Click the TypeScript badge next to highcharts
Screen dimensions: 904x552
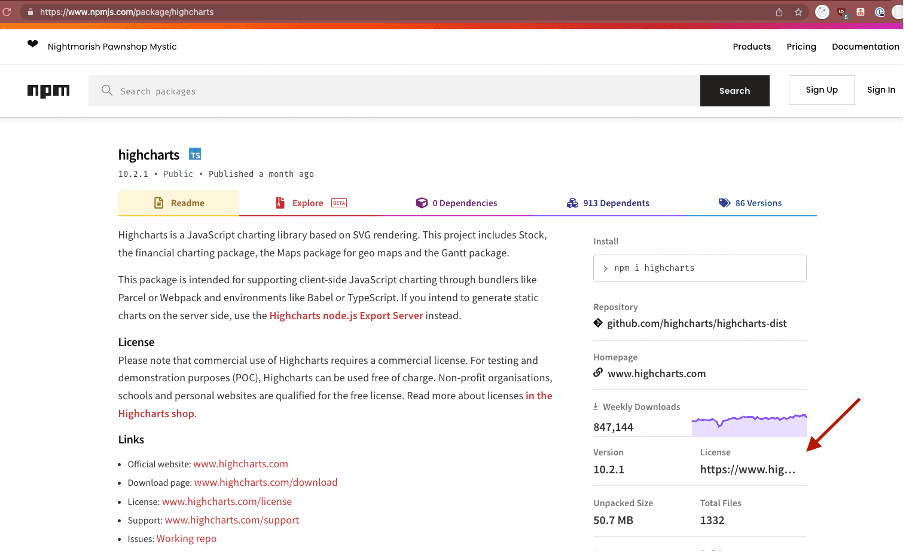(195, 155)
